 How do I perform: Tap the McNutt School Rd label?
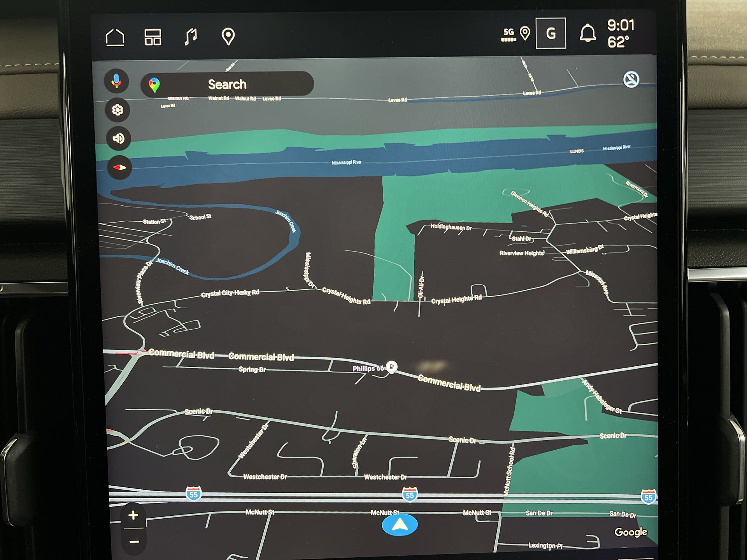point(509,472)
